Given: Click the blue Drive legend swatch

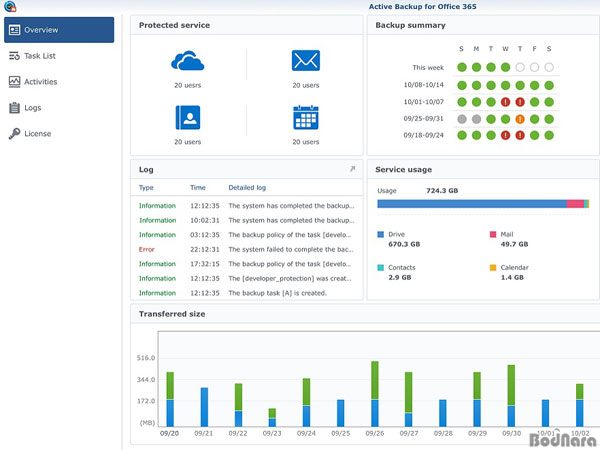Looking at the screenshot, I should tap(380, 235).
